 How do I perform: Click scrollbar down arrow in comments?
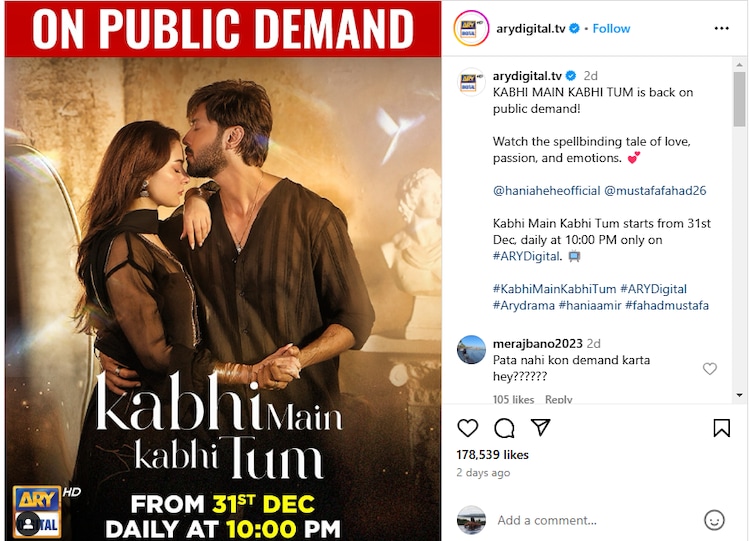pyautogui.click(x=739, y=395)
